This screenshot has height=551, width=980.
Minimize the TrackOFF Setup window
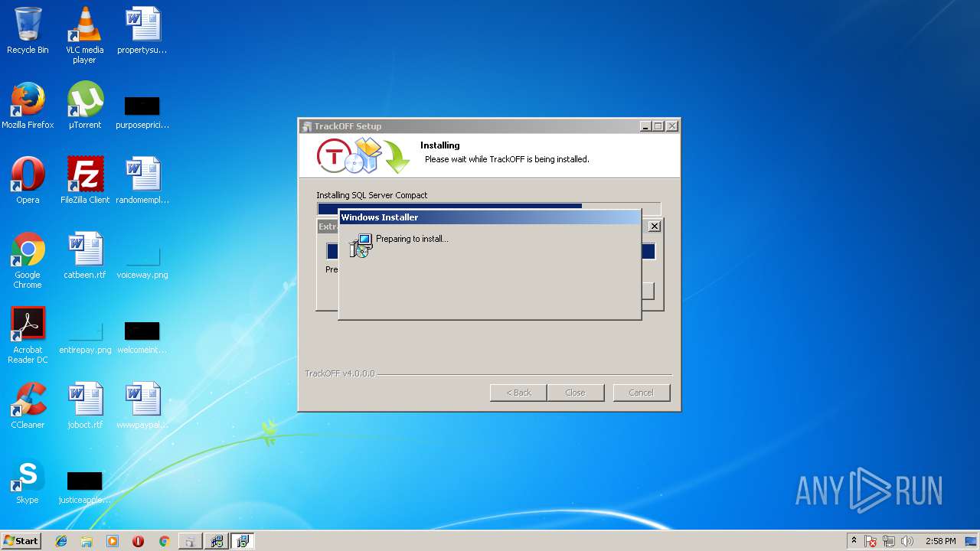pos(645,126)
